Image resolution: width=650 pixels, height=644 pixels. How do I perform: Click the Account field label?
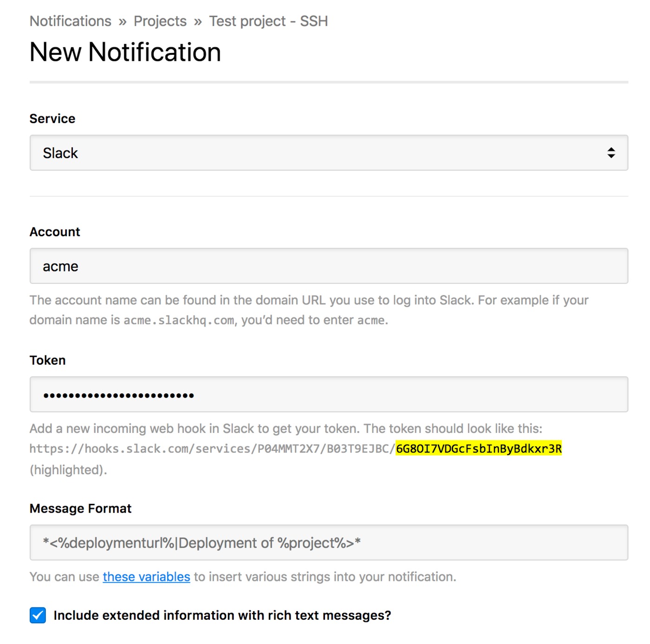[x=55, y=232]
